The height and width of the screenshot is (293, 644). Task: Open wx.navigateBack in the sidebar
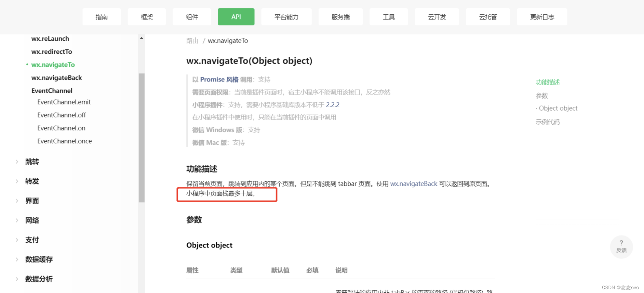(x=57, y=78)
